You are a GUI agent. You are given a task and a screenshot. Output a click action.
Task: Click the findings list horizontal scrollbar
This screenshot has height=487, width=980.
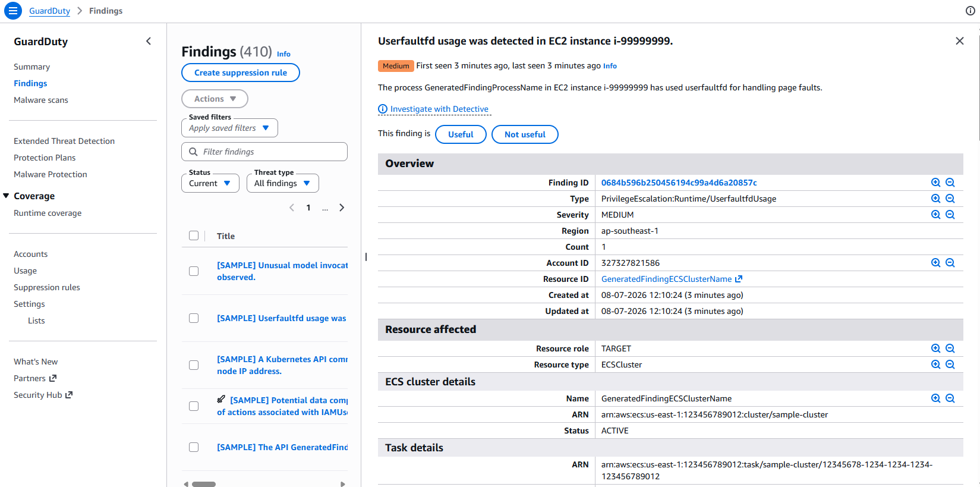[x=204, y=484]
